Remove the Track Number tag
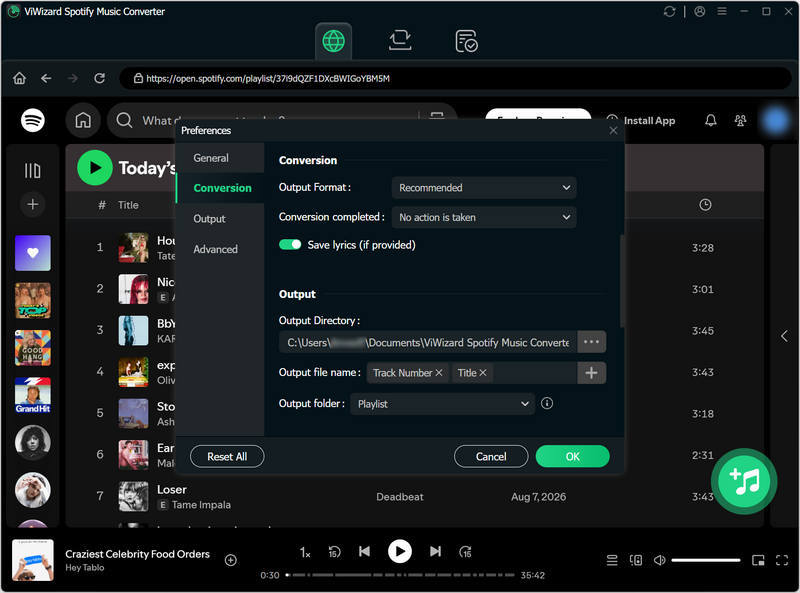 pyautogui.click(x=439, y=373)
